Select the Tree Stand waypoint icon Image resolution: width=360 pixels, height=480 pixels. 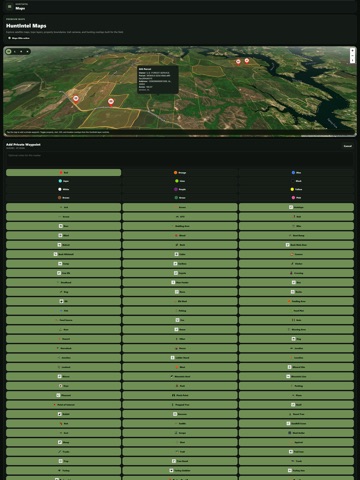click(x=180, y=461)
